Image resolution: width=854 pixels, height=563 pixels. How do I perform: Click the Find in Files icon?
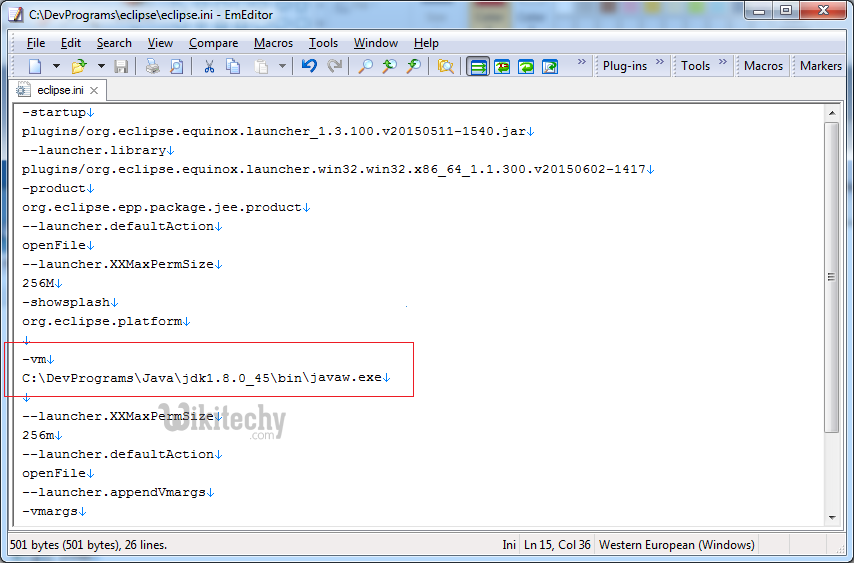pos(446,66)
